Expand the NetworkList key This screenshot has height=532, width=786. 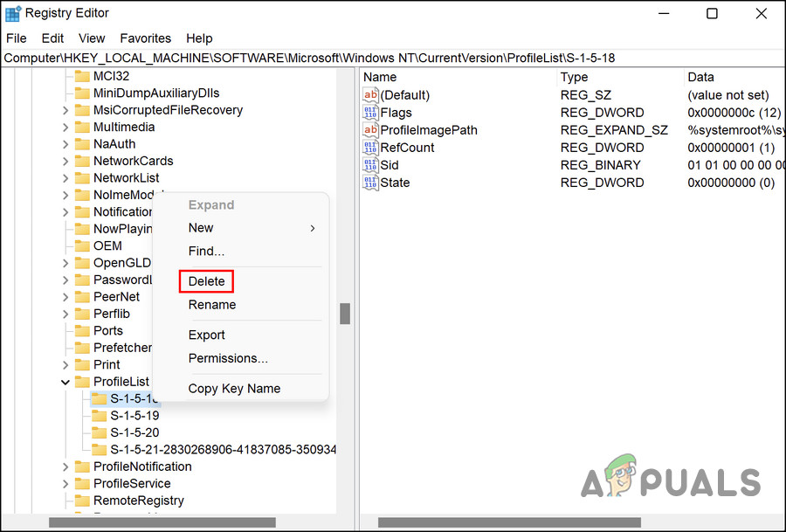pos(65,178)
